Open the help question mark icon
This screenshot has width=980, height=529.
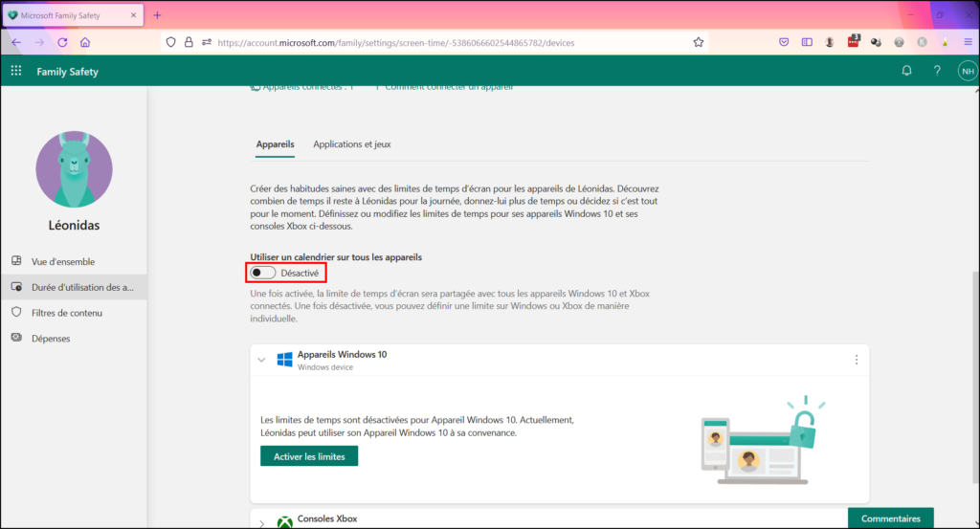pos(937,71)
